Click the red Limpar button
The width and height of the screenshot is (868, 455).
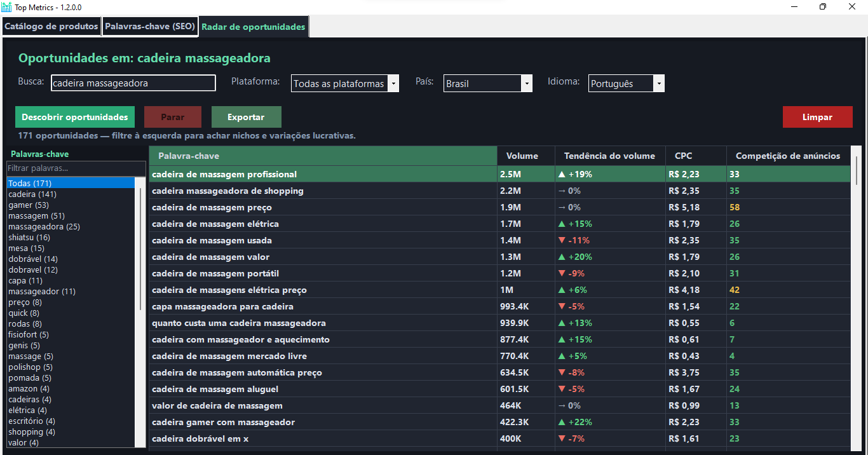(817, 117)
